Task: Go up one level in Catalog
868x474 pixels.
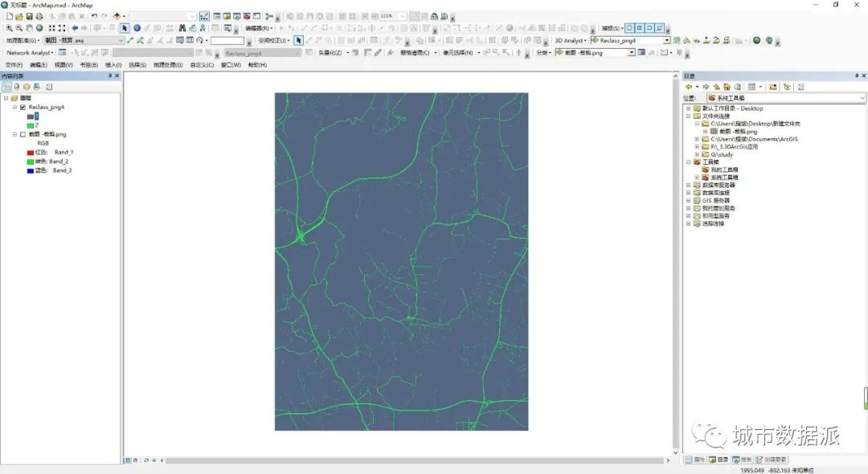Action: [x=716, y=87]
